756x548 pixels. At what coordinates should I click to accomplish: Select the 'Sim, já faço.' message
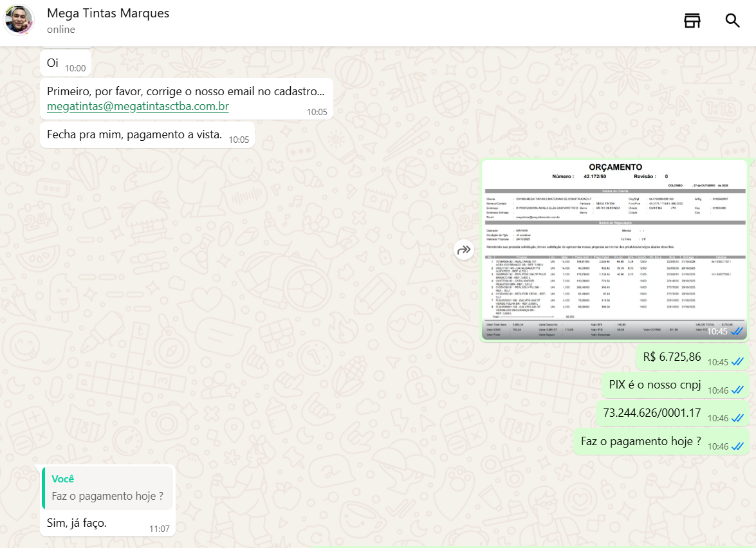tap(77, 523)
